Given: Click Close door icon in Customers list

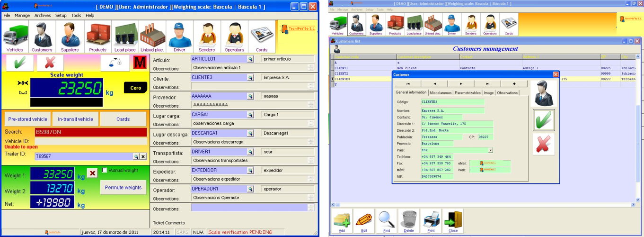Looking at the screenshot, I should 453,221.
